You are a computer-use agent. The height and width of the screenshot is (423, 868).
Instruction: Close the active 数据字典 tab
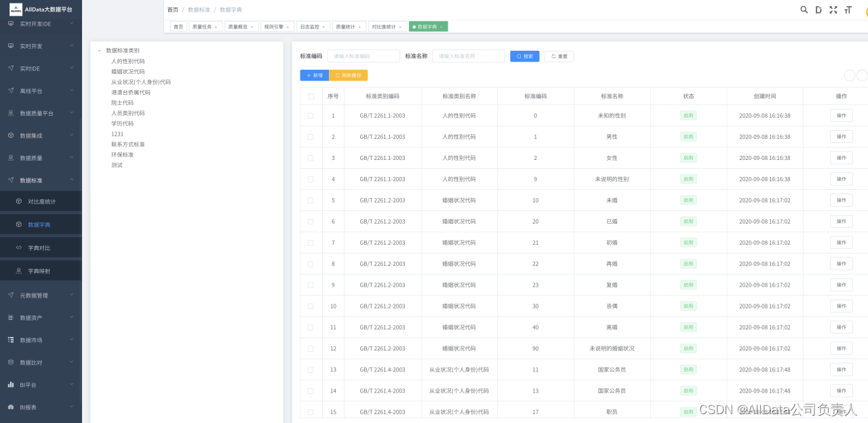coord(441,27)
